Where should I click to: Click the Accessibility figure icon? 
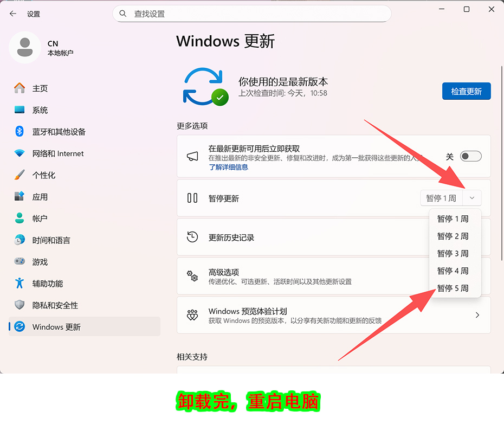[x=20, y=284]
